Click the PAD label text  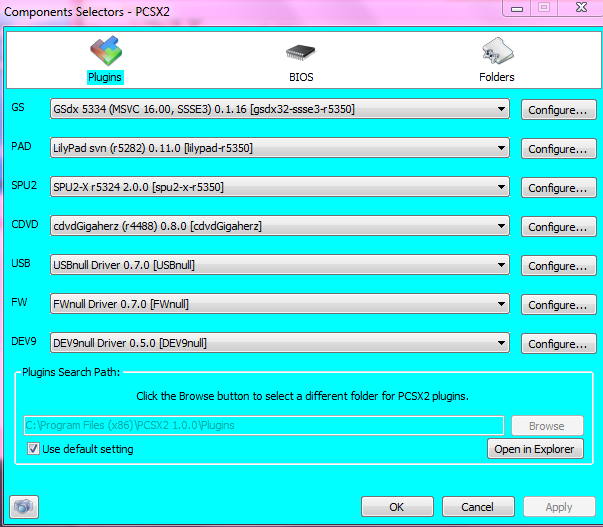click(x=21, y=146)
